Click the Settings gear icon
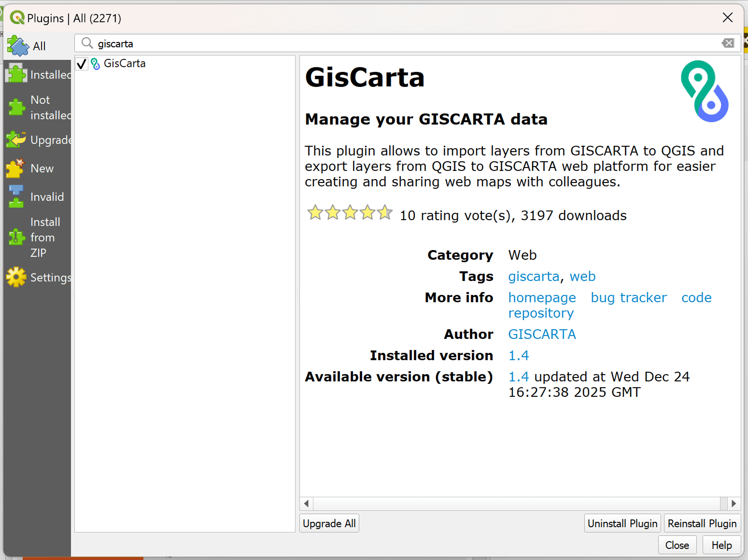 click(16, 277)
